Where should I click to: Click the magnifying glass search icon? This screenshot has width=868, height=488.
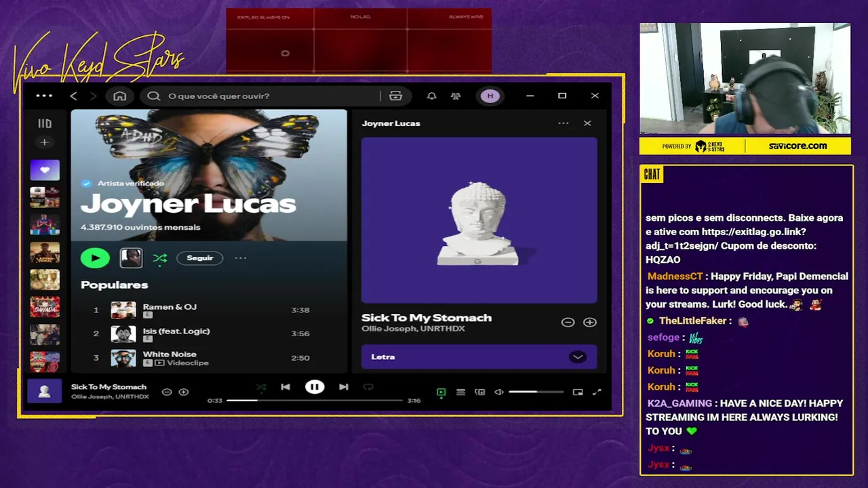(x=154, y=96)
